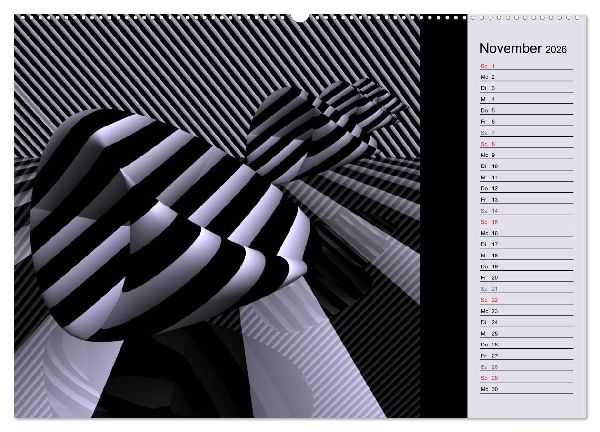Image resolution: width=600 pixels, height=432 pixels.
Task: Select the "Do 12" calendar row
Action: click(527, 188)
